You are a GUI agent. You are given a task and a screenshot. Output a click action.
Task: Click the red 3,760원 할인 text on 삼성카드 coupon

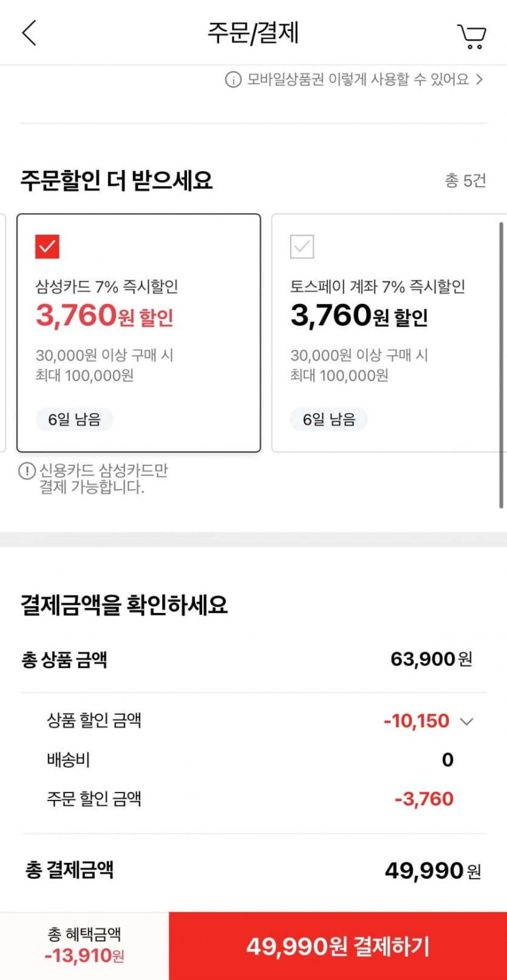click(x=104, y=316)
